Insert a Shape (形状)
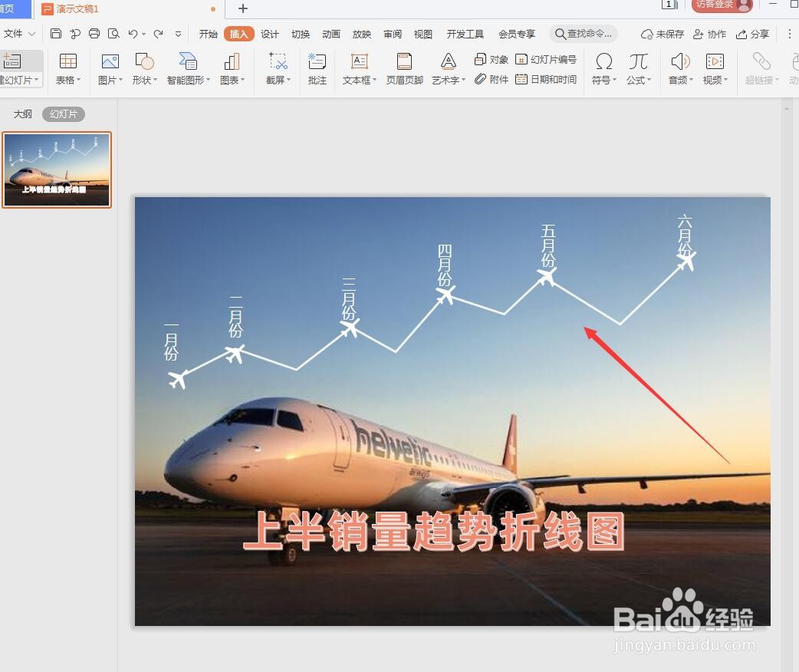 click(x=144, y=68)
